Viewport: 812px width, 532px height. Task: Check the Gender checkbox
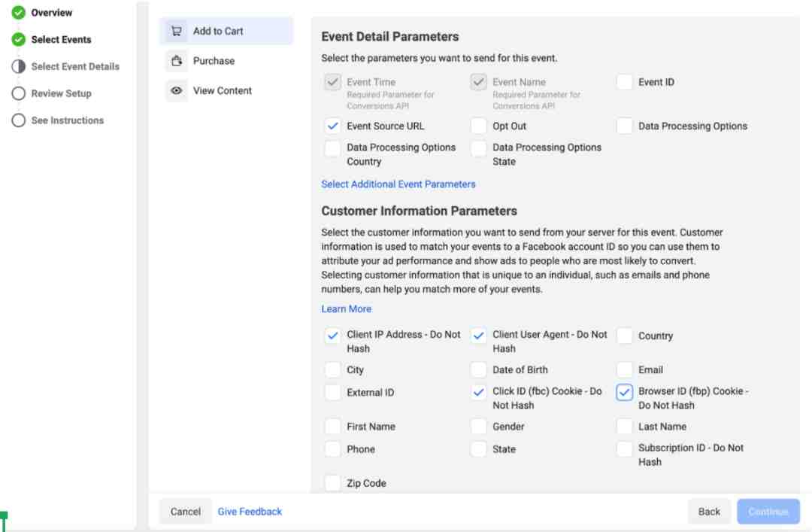pyautogui.click(x=478, y=427)
